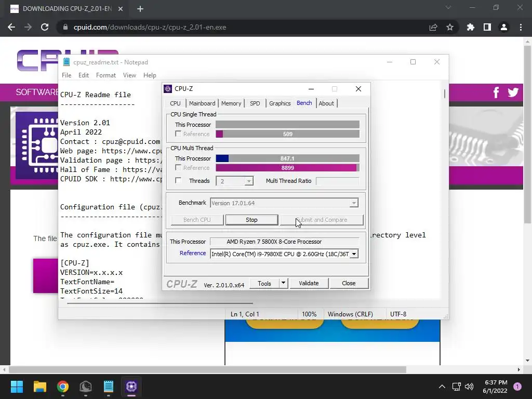Open the About tab in CPU-Z

coord(326,103)
